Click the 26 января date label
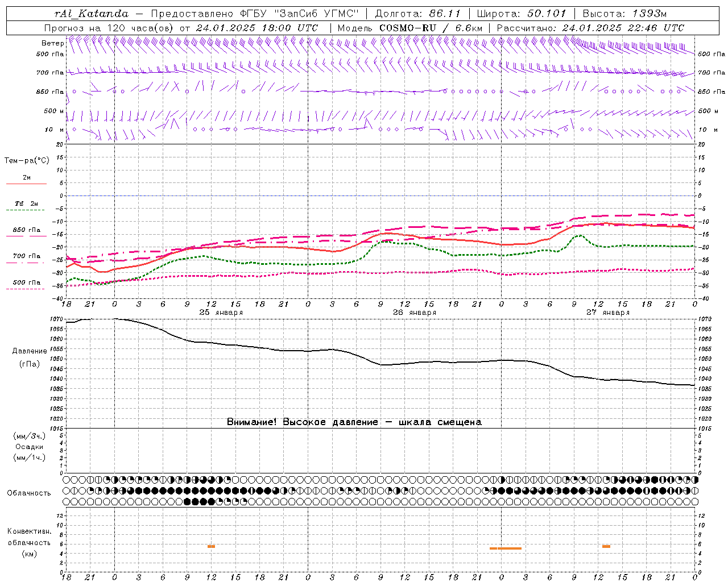 click(x=415, y=313)
